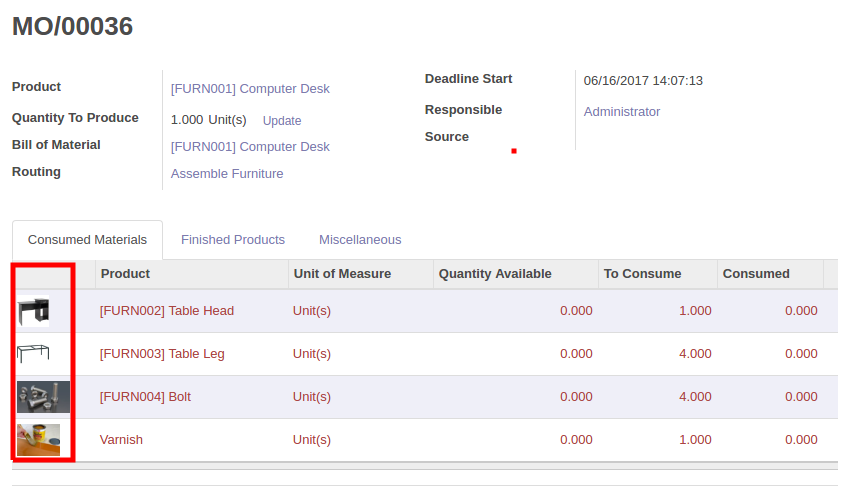Sort by the To Consume column header
Image resolution: width=852 pixels, height=500 pixels.
coord(642,274)
